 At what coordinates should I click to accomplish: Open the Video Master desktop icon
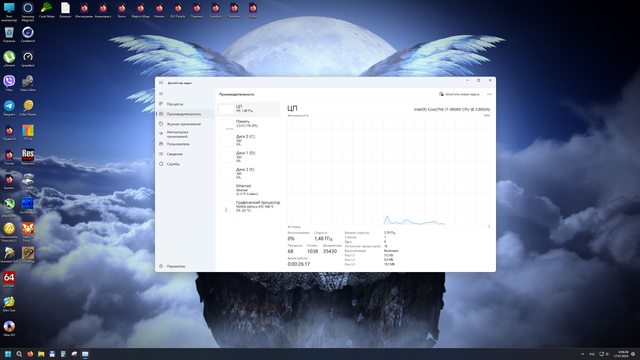click(x=28, y=108)
